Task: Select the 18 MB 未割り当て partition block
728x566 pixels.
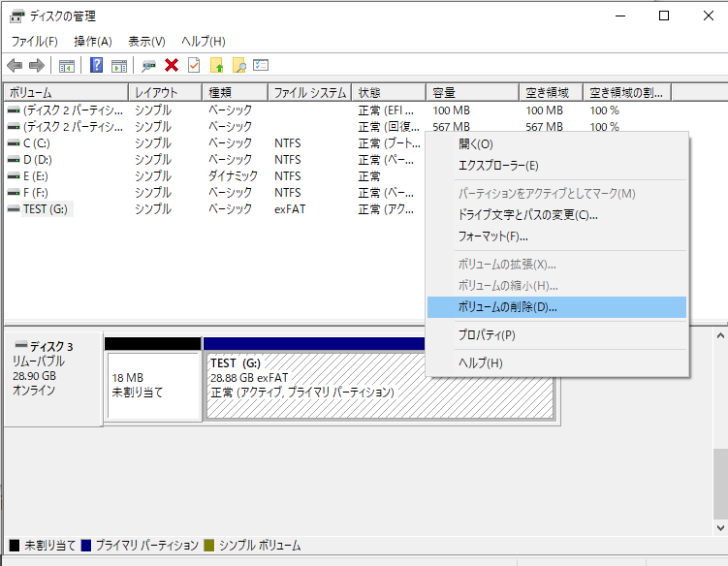Action: (153, 386)
